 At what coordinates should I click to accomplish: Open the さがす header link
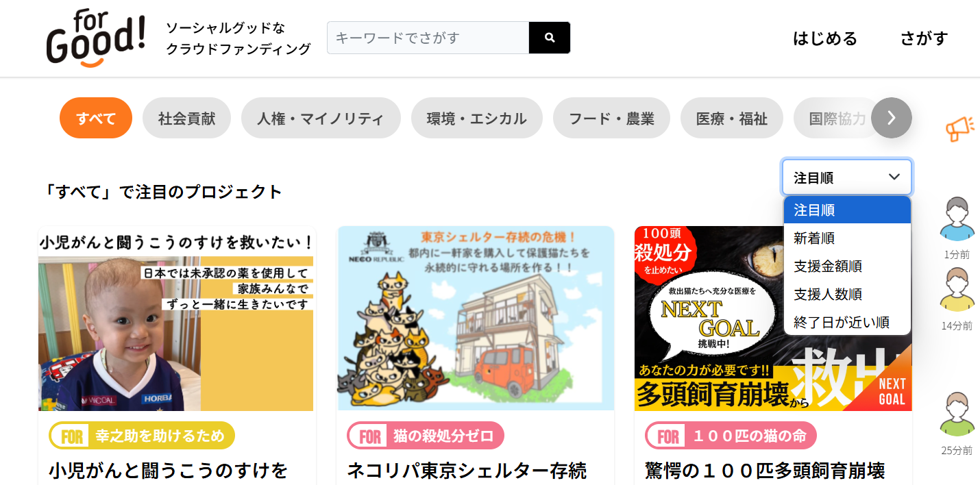(x=924, y=38)
